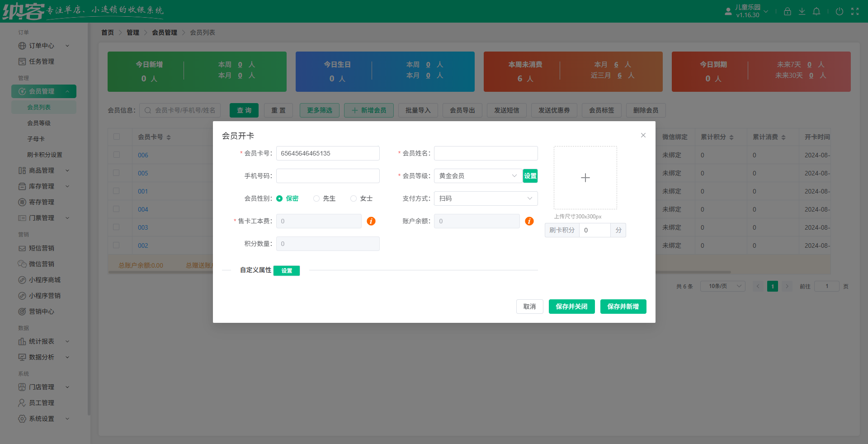868x444 pixels.
Task: Click the lock screen icon in header
Action: click(787, 11)
